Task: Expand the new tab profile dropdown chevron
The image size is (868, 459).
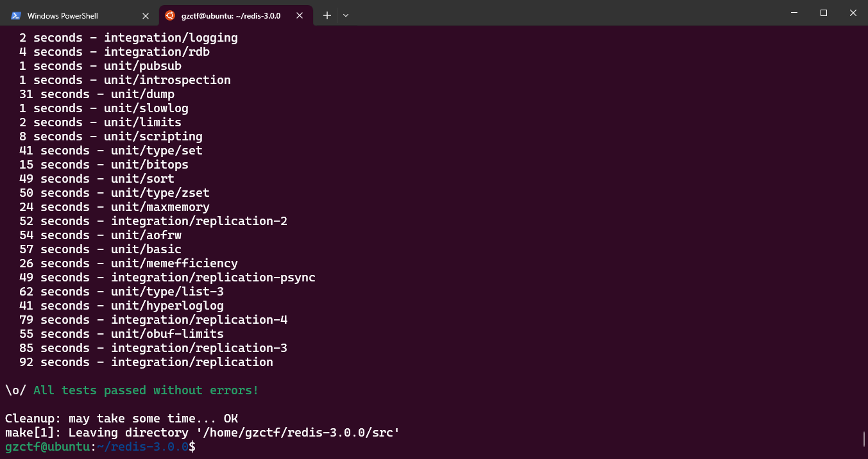Action: pyautogui.click(x=346, y=15)
